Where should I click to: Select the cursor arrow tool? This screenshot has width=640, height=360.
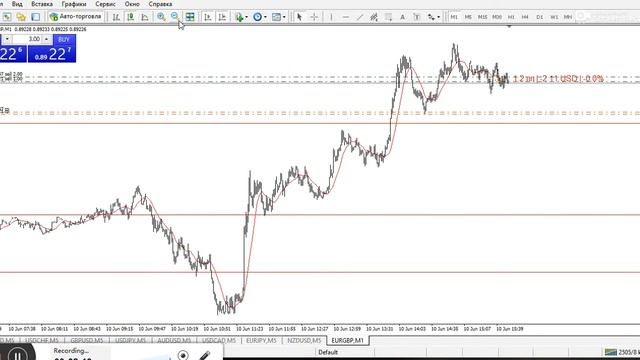pyautogui.click(x=299, y=17)
